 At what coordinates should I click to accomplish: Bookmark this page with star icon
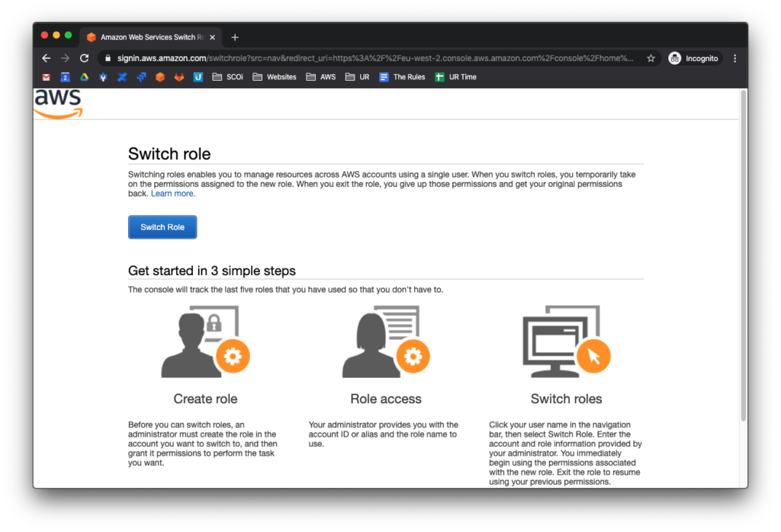651,58
